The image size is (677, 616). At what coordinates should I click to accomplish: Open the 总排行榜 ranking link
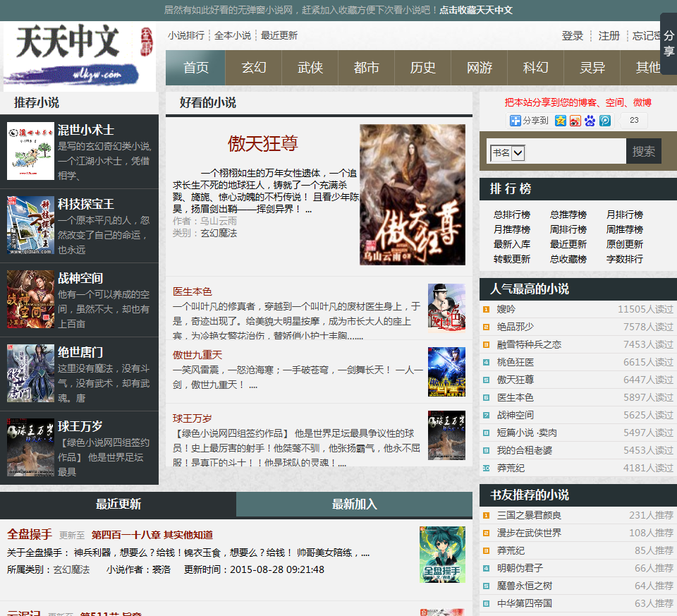(512, 215)
